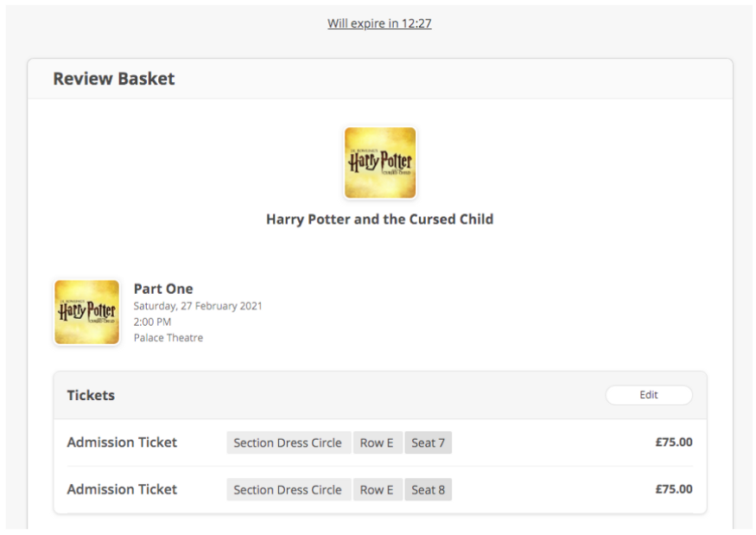Click the Part One heading

coord(163,289)
